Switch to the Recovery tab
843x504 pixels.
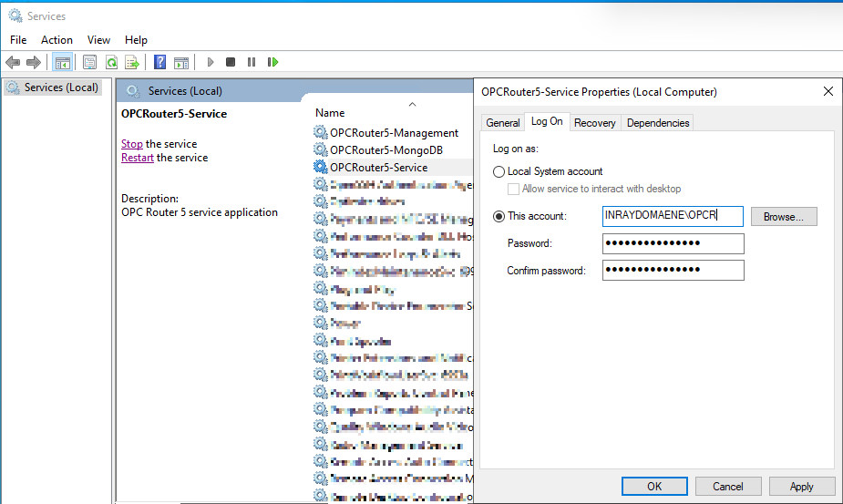click(x=594, y=123)
